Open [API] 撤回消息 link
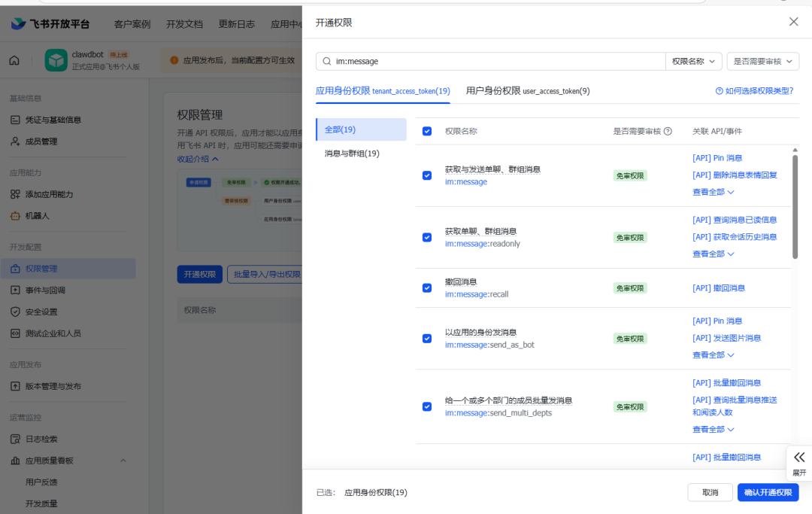The width and height of the screenshot is (812, 514). pyautogui.click(x=719, y=288)
